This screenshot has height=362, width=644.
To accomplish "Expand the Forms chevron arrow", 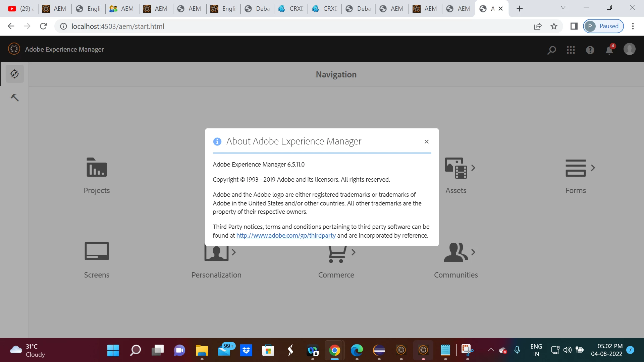I will pyautogui.click(x=593, y=168).
